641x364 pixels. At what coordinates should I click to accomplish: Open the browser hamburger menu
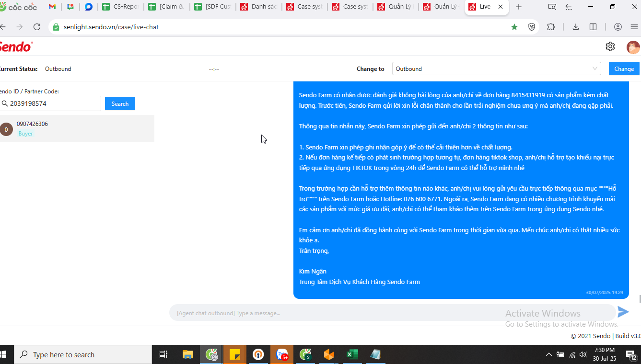pos(634,27)
